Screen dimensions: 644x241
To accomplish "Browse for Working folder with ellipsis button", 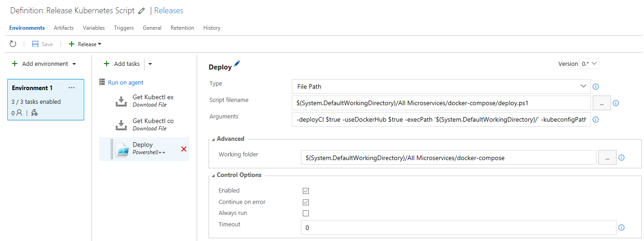I will click(607, 157).
